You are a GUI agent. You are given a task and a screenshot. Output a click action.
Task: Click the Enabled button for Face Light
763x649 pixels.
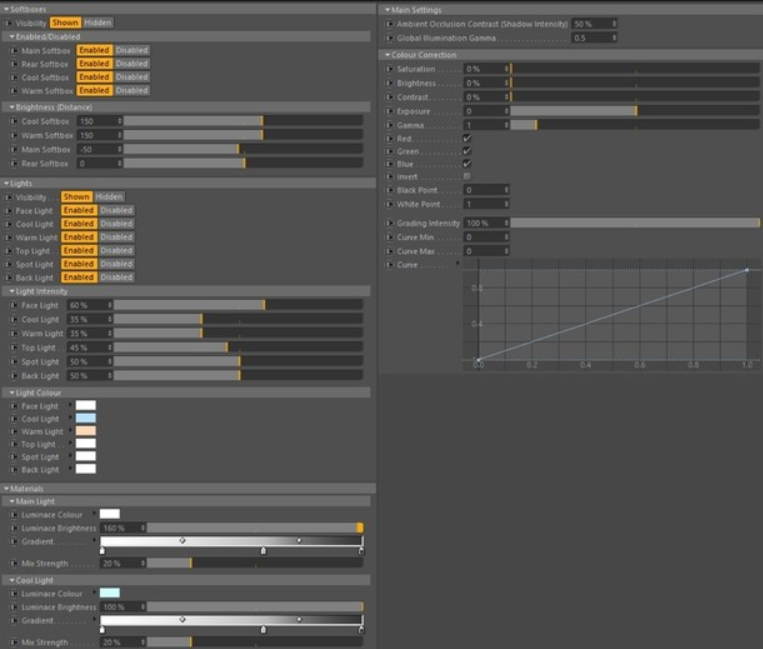[79, 211]
